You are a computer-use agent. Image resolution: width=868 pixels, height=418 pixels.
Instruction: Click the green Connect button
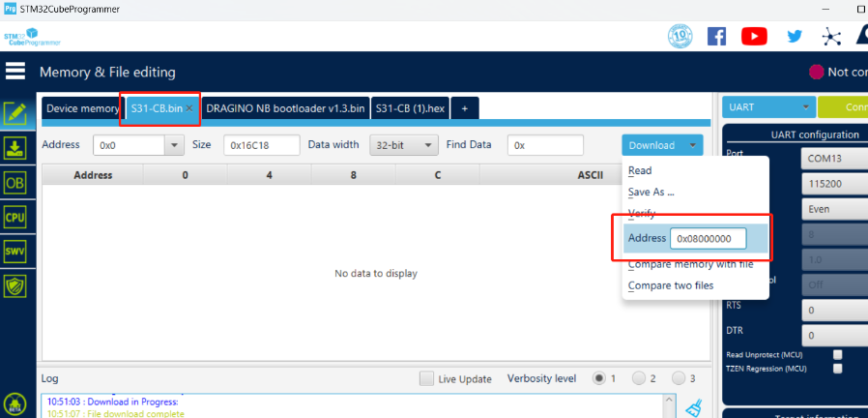(843, 107)
